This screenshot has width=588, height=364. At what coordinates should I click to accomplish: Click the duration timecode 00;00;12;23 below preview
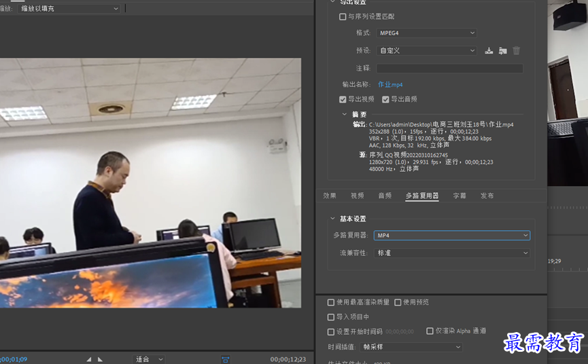pos(288,359)
